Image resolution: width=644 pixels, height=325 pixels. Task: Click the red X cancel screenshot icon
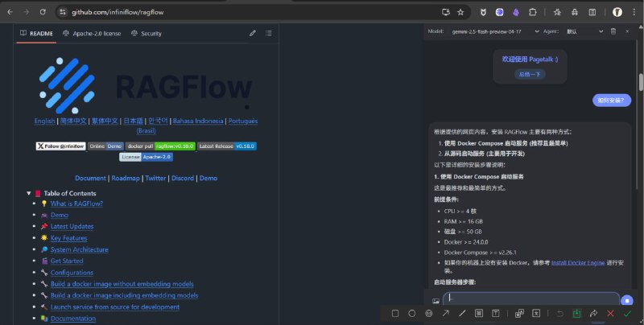click(x=610, y=313)
